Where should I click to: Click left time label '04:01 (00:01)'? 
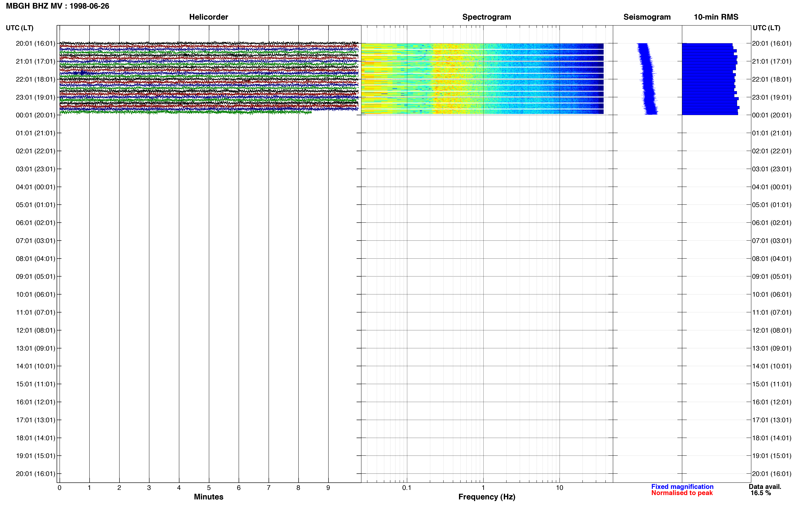pyautogui.click(x=36, y=187)
